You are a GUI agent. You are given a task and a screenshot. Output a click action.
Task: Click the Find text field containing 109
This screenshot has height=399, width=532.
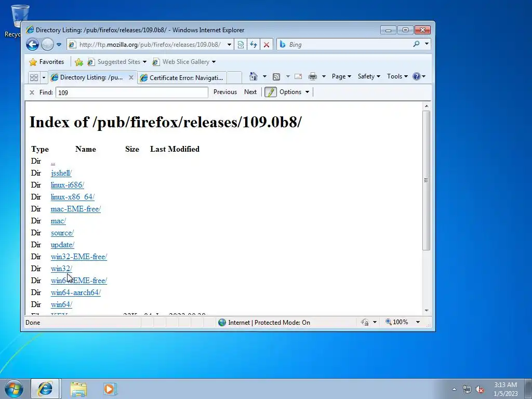click(132, 92)
